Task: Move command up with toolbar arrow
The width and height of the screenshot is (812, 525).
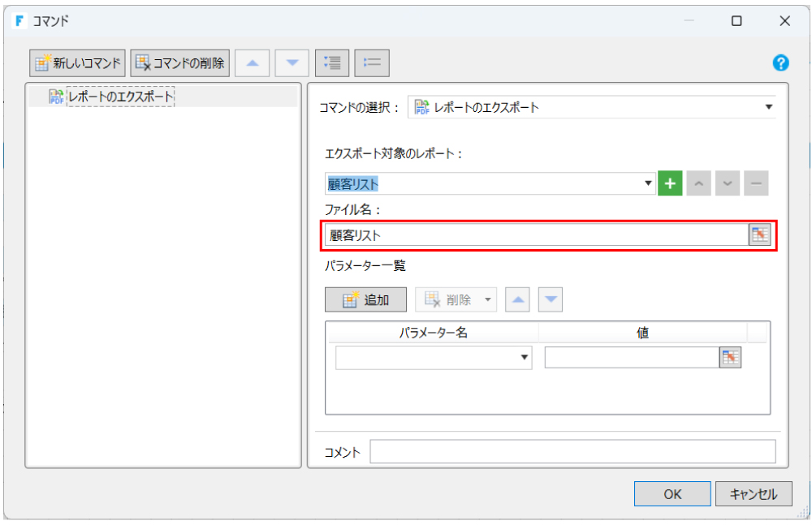Action: click(x=253, y=62)
